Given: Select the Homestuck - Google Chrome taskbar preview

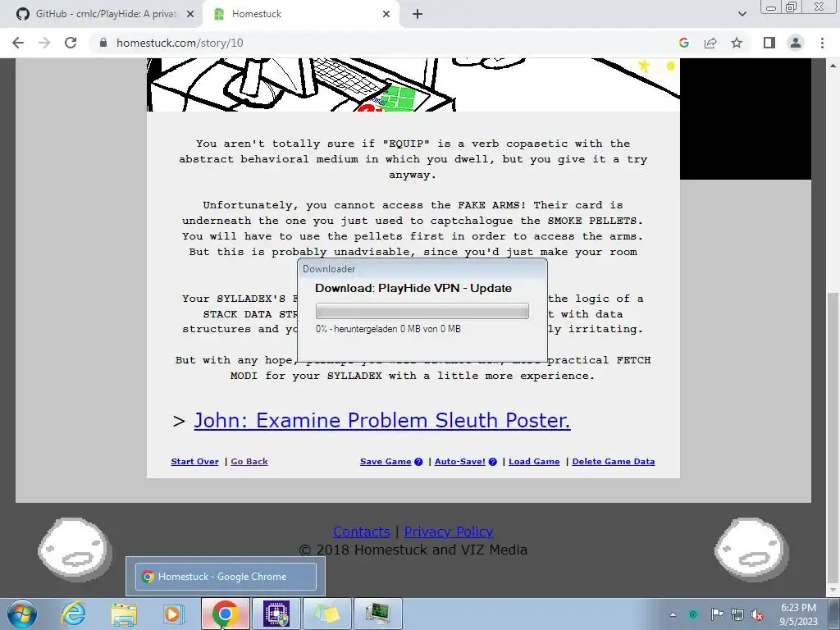Looking at the screenshot, I should [226, 577].
